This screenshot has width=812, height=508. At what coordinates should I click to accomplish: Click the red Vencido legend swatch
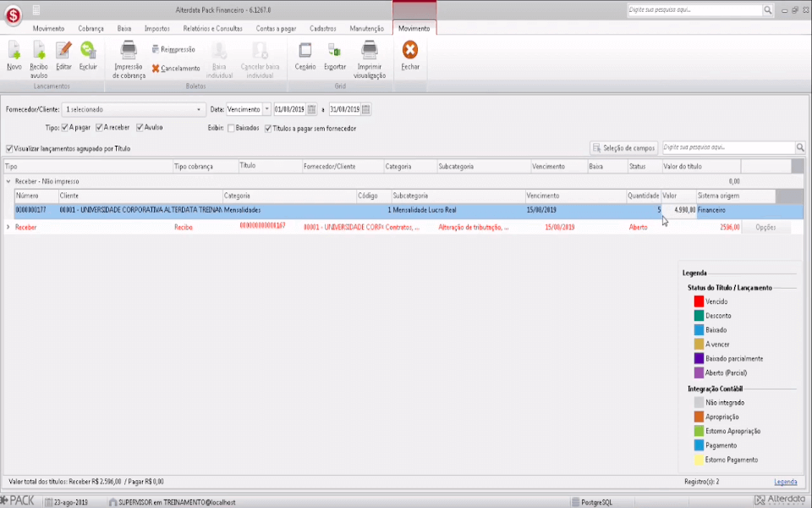pyautogui.click(x=699, y=301)
